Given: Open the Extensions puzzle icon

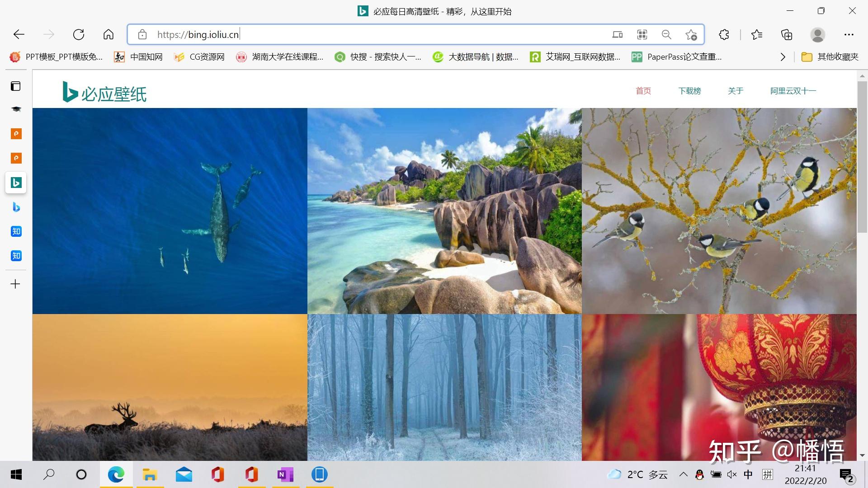Looking at the screenshot, I should tap(724, 34).
